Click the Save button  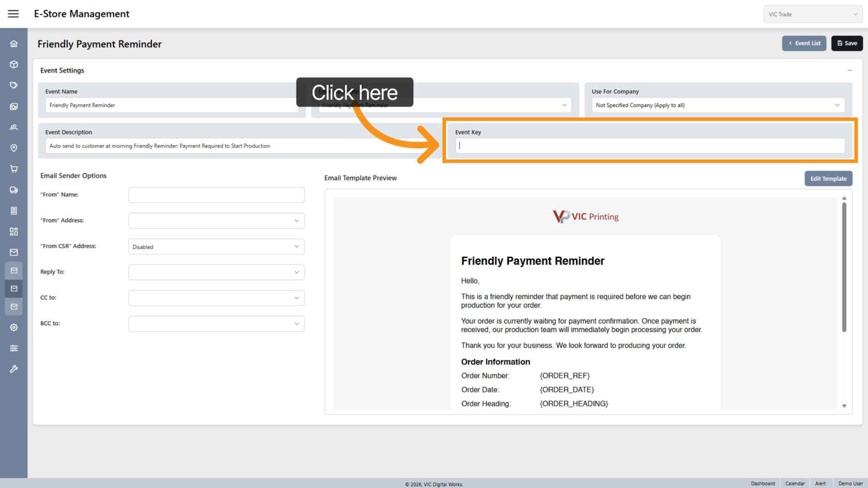coord(847,43)
